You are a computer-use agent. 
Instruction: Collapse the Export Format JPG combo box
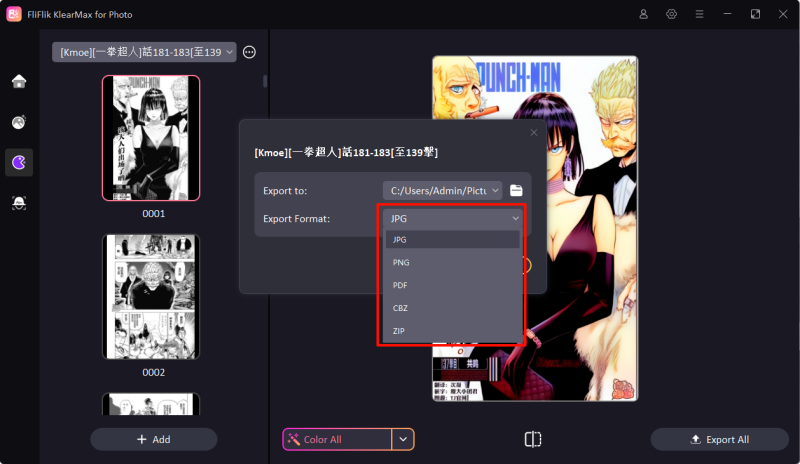pos(454,218)
